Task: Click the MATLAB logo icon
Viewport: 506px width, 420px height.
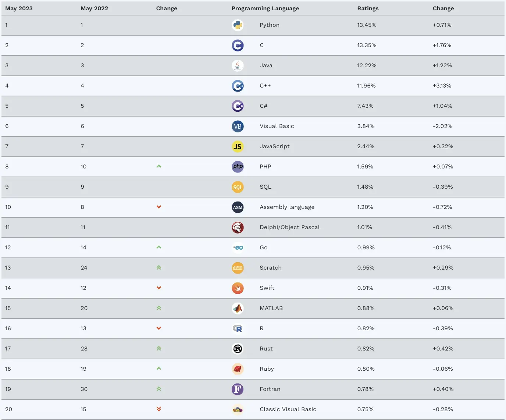Action: pyautogui.click(x=238, y=308)
